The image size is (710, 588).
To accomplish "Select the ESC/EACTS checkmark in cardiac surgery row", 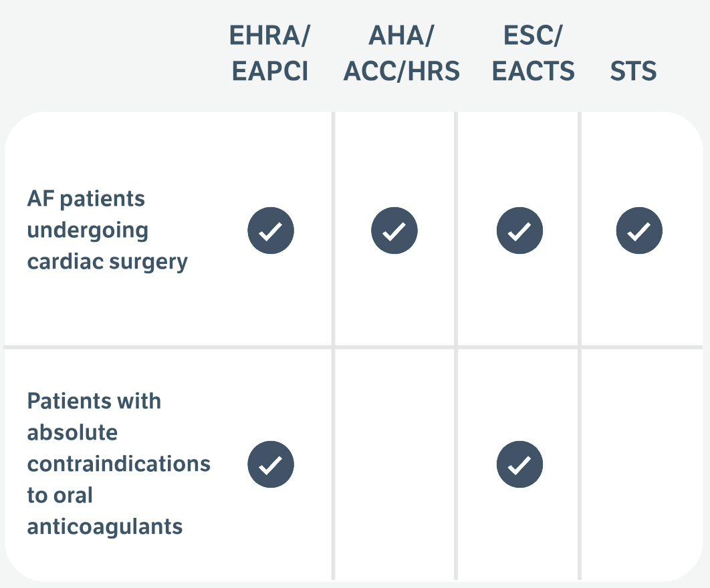I will click(x=520, y=231).
